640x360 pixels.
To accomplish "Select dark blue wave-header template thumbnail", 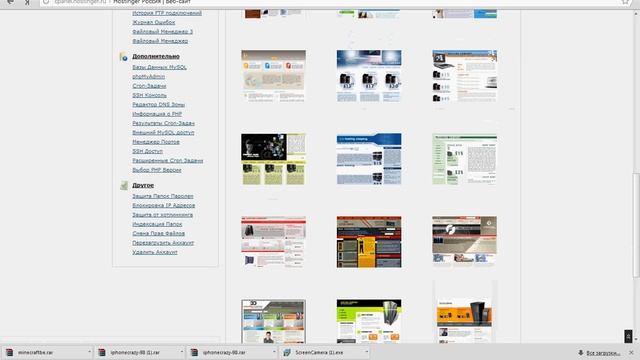I will click(x=369, y=159).
